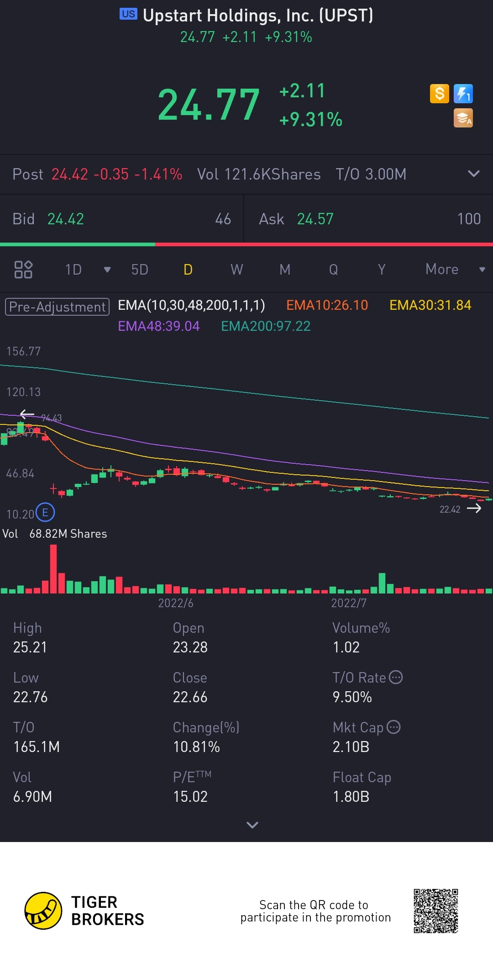Tap the left arrow near 94.43 high
Viewport: 493px width, 980px height.
pyautogui.click(x=27, y=414)
